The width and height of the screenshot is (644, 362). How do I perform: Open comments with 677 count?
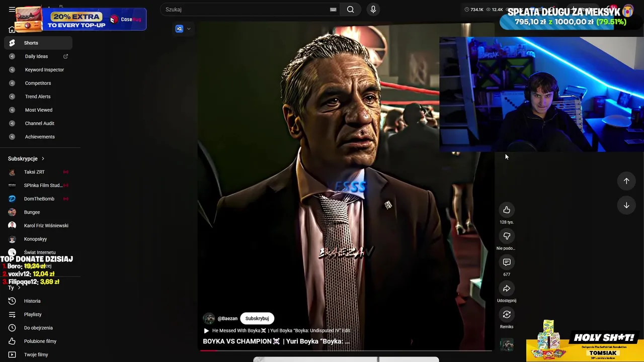pyautogui.click(x=507, y=262)
